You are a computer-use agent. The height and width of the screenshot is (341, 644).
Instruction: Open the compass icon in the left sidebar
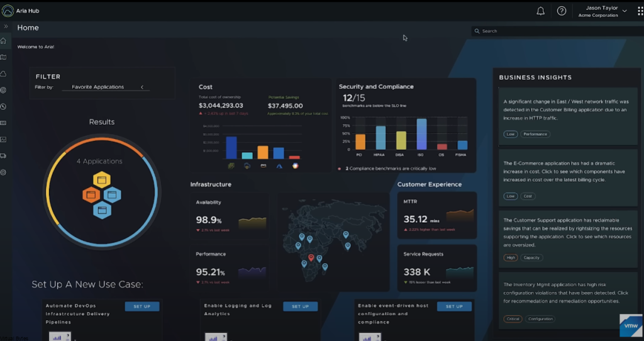[3, 106]
